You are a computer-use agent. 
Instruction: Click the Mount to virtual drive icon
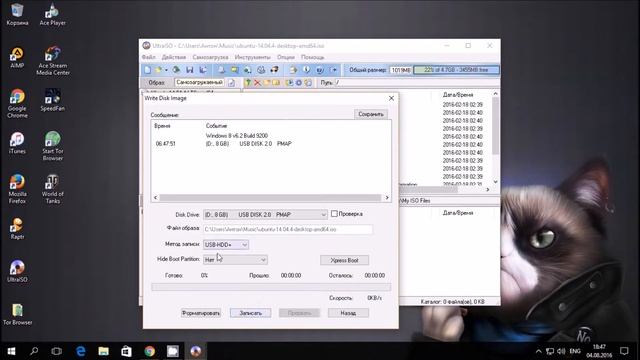[261, 70]
